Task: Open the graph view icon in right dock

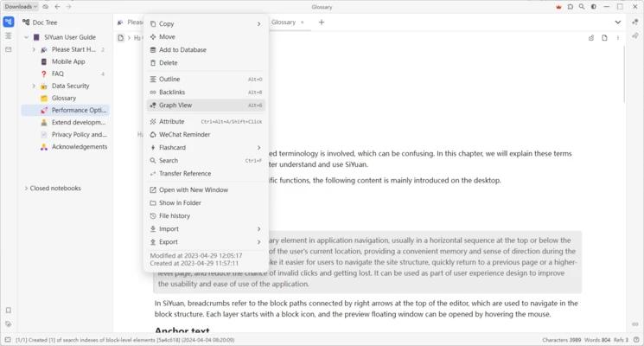Action: point(635,22)
